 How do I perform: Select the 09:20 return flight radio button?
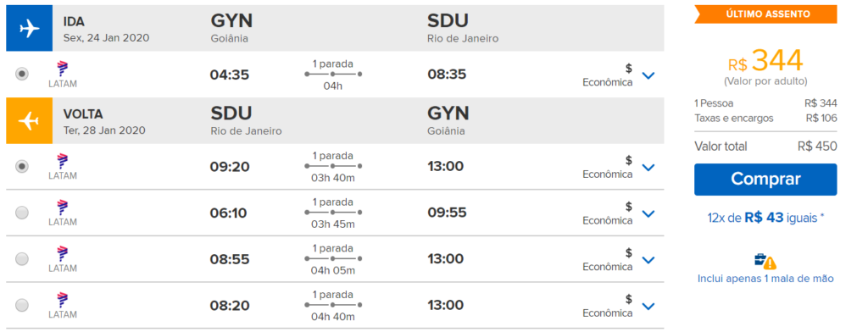click(x=21, y=167)
